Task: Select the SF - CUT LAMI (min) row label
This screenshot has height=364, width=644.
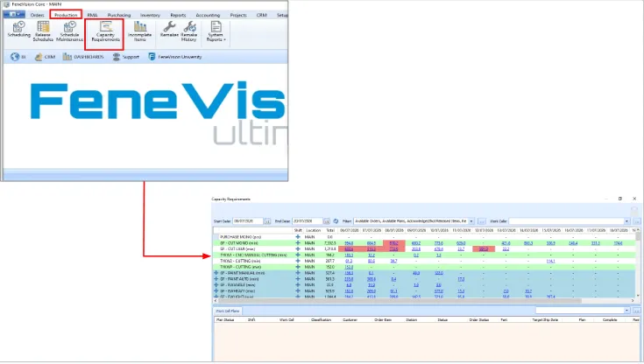Action: pos(237,249)
